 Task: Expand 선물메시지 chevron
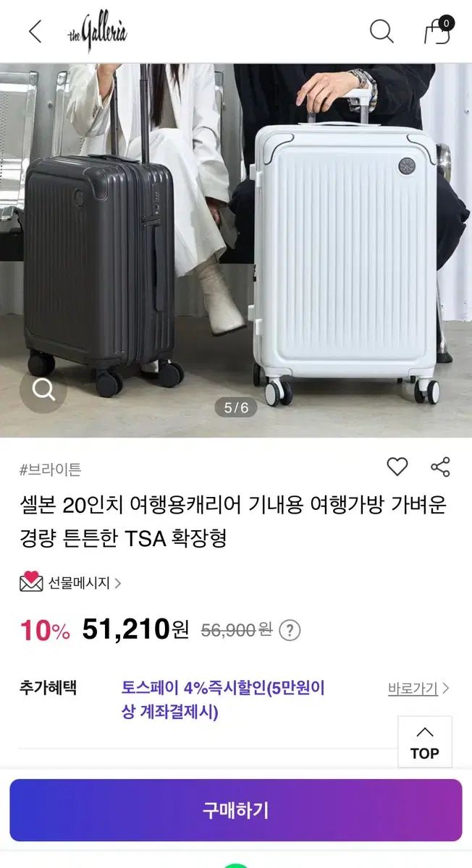coord(118,583)
